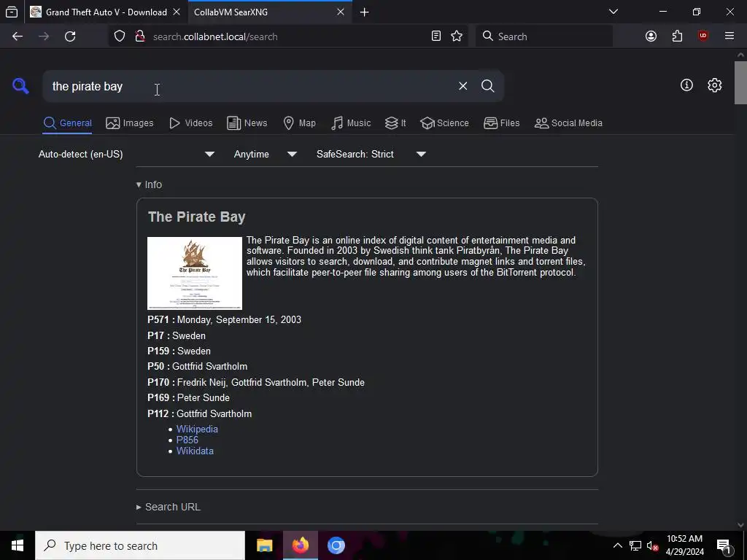This screenshot has height=560, width=747.
Task: Open the taskbar clock 10:52 AM
Action: point(684,545)
